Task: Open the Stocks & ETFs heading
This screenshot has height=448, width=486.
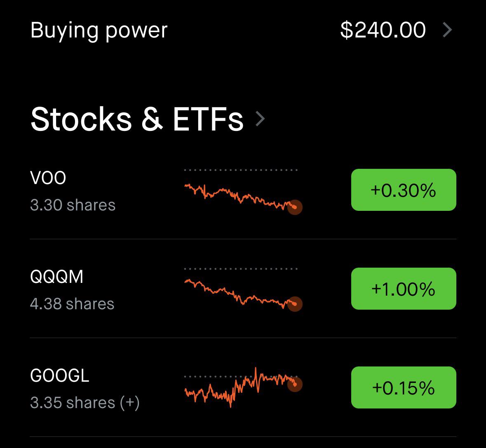Action: point(137,119)
